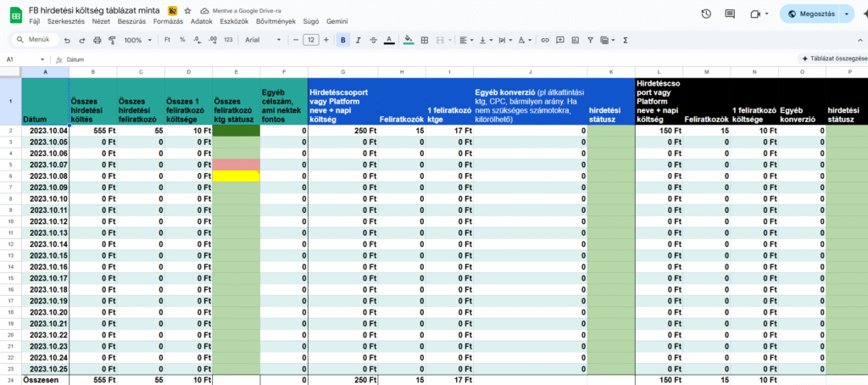Open the cell fill color picker

409,40
